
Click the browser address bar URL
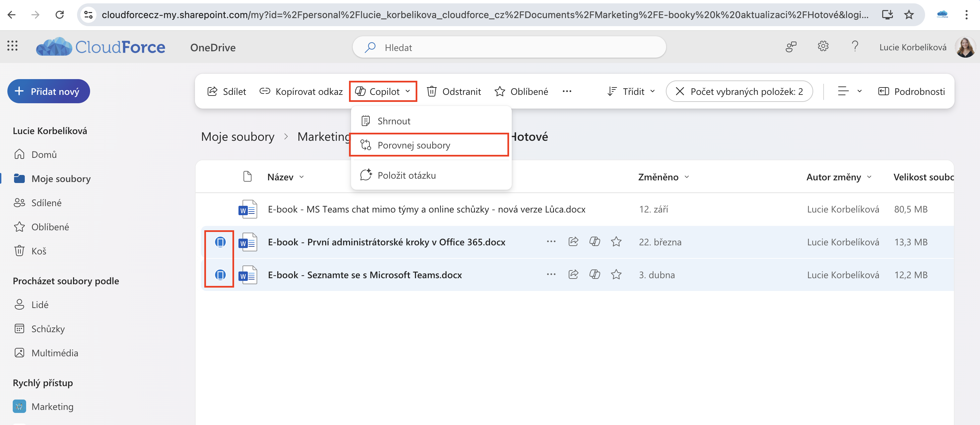point(485,15)
